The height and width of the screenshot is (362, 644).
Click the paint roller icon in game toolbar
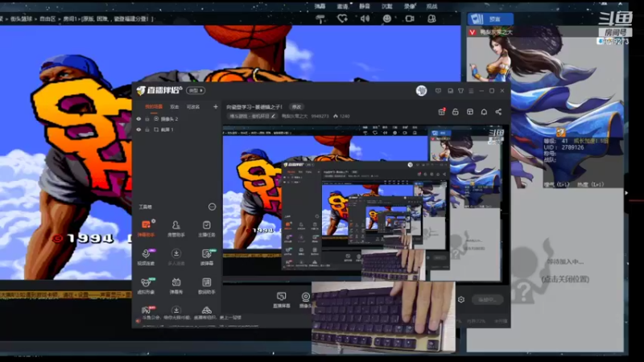tap(320, 19)
